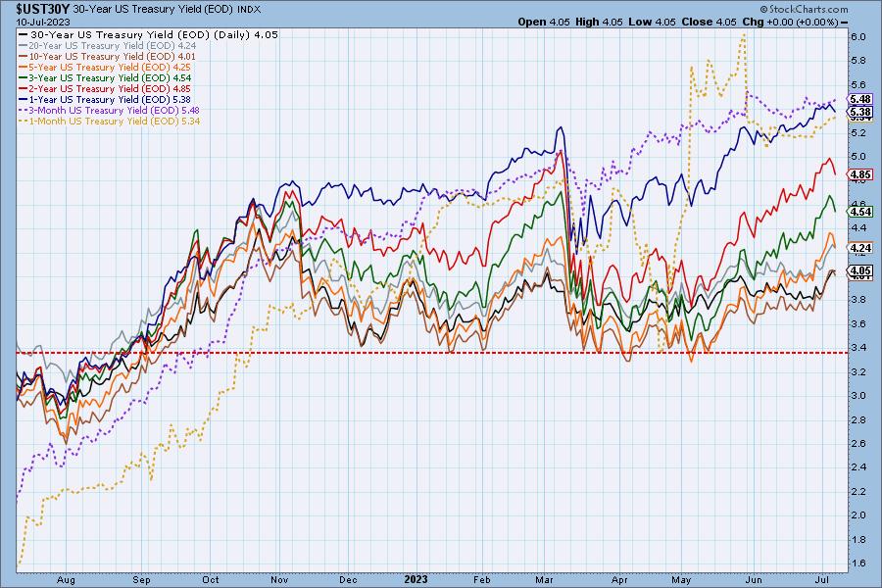The height and width of the screenshot is (588, 882).
Task: Click the Oct x-axis month label
Action: pos(211,580)
